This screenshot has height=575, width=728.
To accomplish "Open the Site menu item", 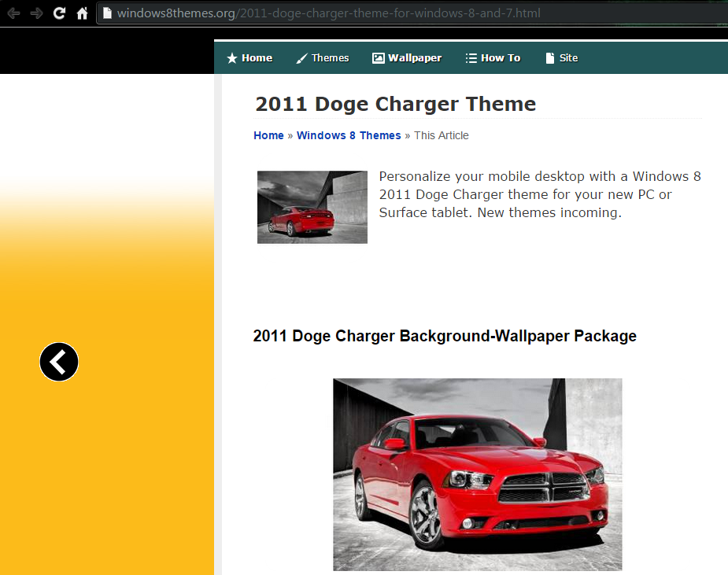I will coord(562,58).
